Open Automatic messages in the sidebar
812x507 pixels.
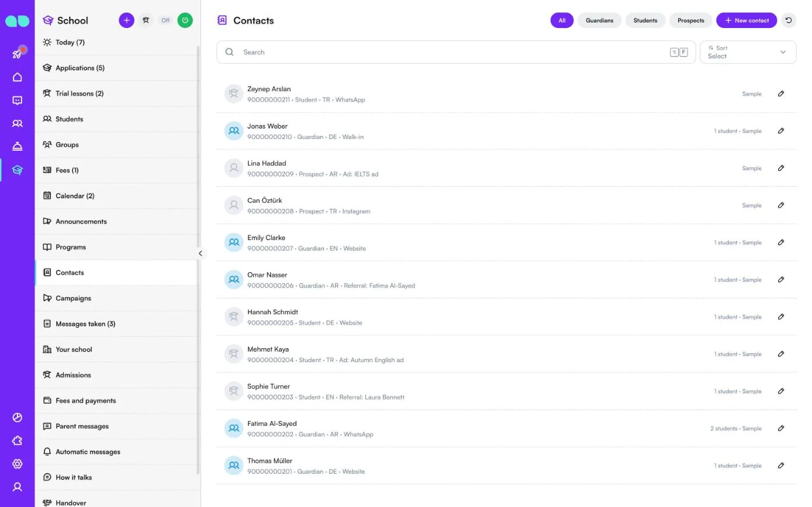pyautogui.click(x=116, y=452)
